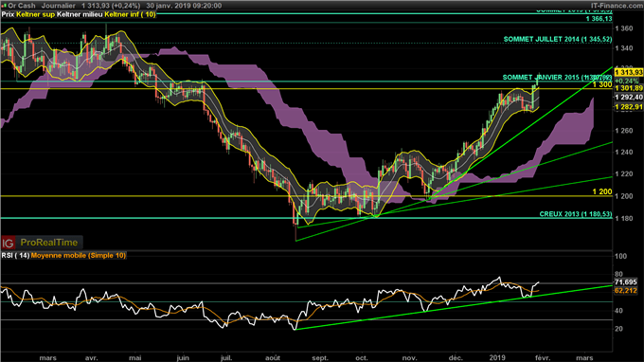Click the ProRealTime watermark label
Viewport: 644px width, 362px height.
[49, 243]
